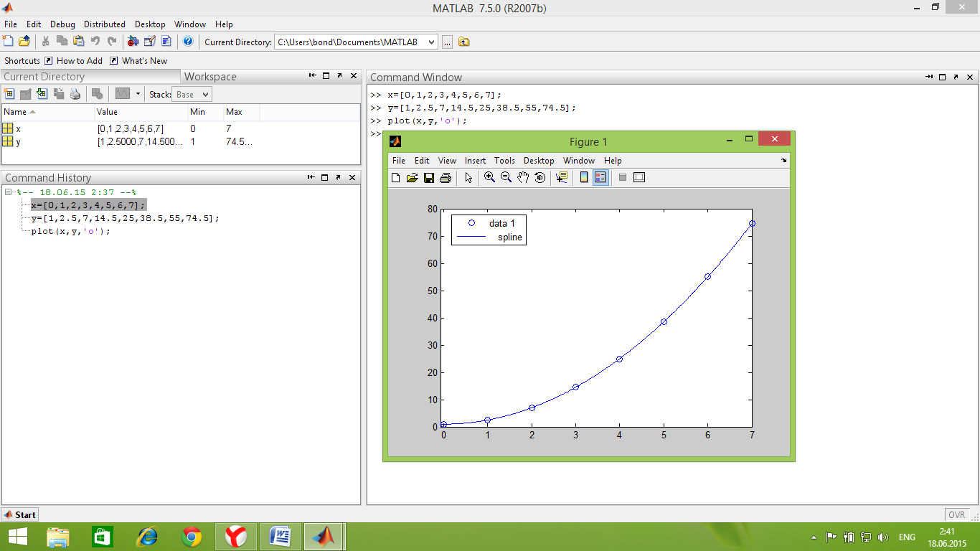Viewport: 980px width, 551px height.
Task: Click the Undo arrow in MATLAB toolbar
Action: pyautogui.click(x=95, y=42)
